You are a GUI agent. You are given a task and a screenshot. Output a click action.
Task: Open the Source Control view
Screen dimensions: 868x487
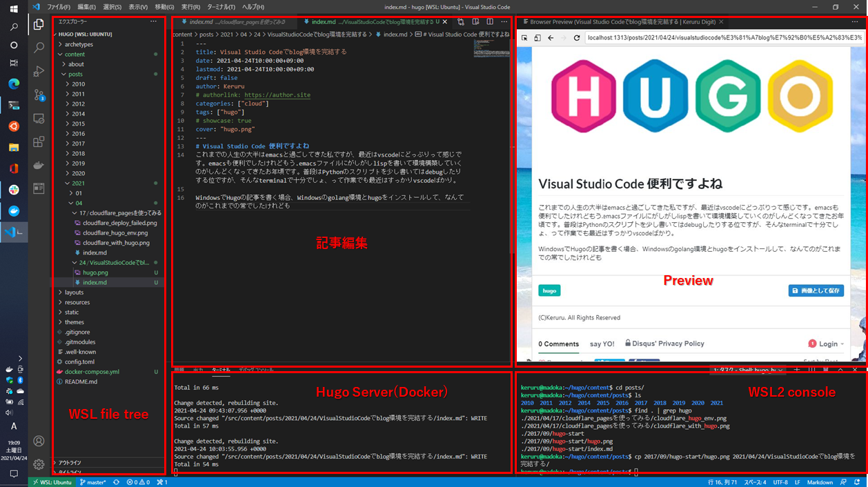coord(39,95)
